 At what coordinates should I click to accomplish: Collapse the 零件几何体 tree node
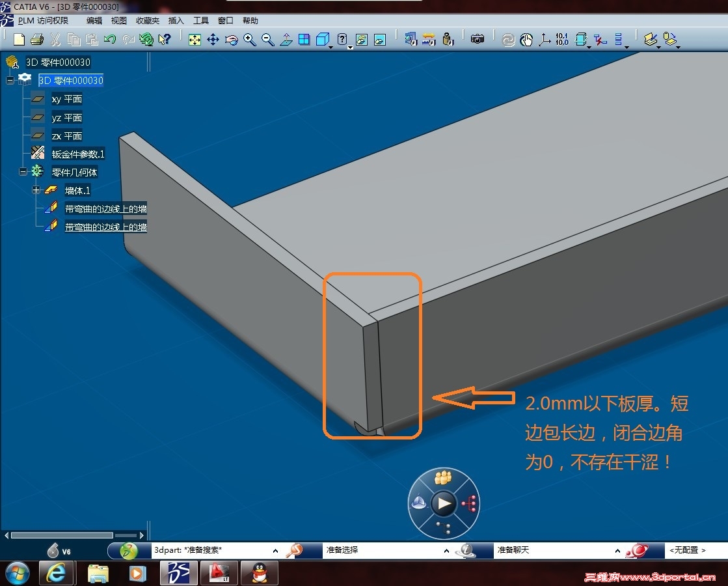23,172
